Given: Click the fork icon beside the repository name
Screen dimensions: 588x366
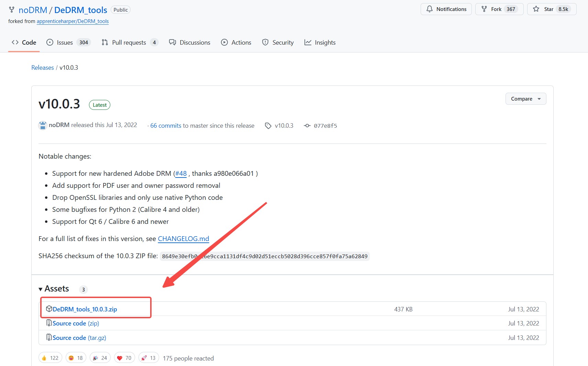Looking at the screenshot, I should pyautogui.click(x=12, y=10).
